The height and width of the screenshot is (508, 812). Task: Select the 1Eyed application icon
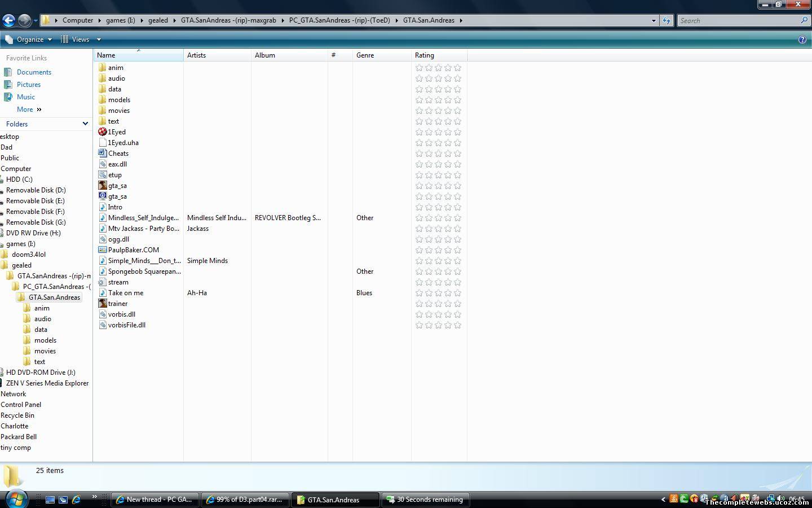click(x=103, y=132)
